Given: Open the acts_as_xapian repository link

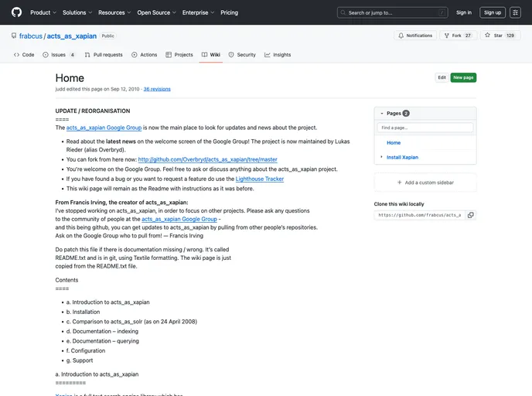Looking at the screenshot, I should [x=72, y=36].
